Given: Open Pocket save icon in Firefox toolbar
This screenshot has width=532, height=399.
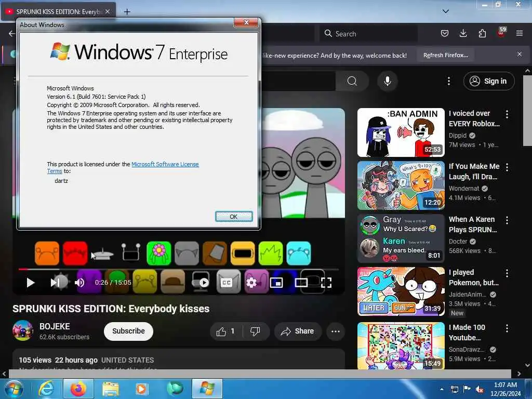Looking at the screenshot, I should coord(445,33).
